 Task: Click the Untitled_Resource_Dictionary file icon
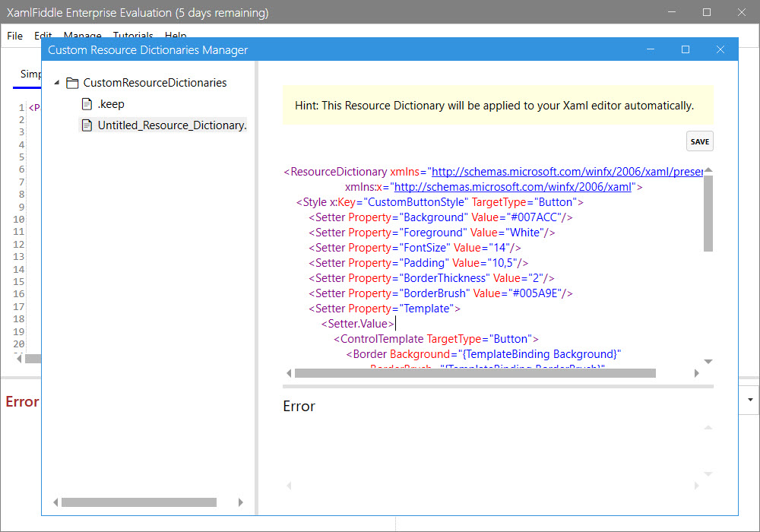[87, 125]
